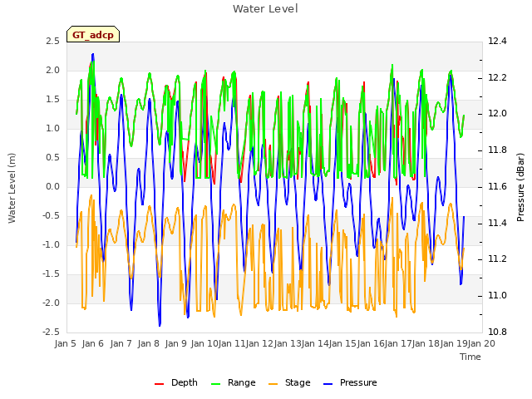Click the Jan 10 x-axis tick label

click(x=204, y=343)
